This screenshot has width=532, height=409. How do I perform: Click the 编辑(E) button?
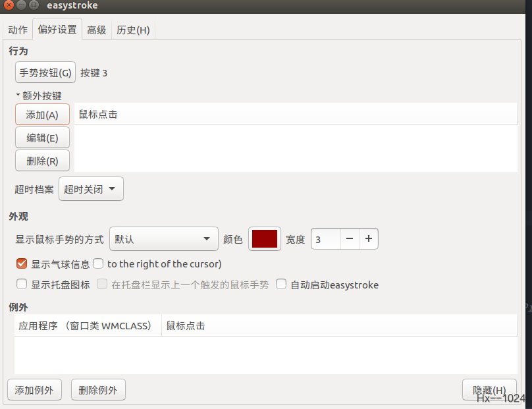pos(42,138)
